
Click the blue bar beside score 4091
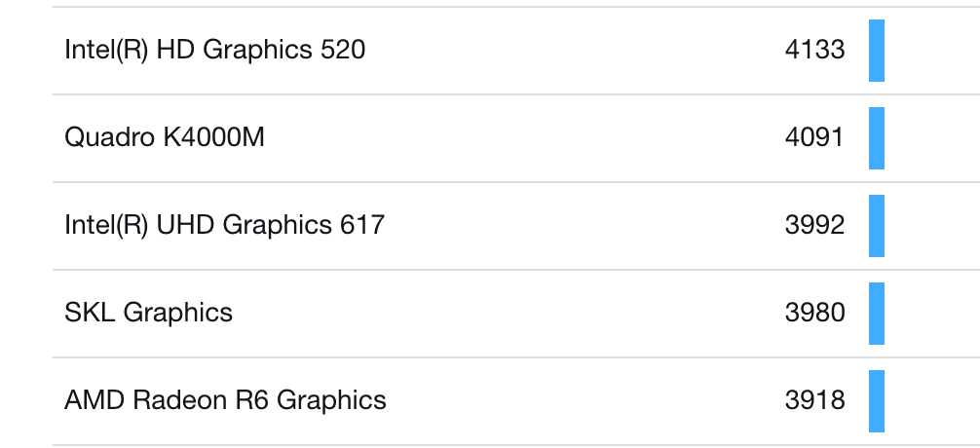tap(877, 138)
